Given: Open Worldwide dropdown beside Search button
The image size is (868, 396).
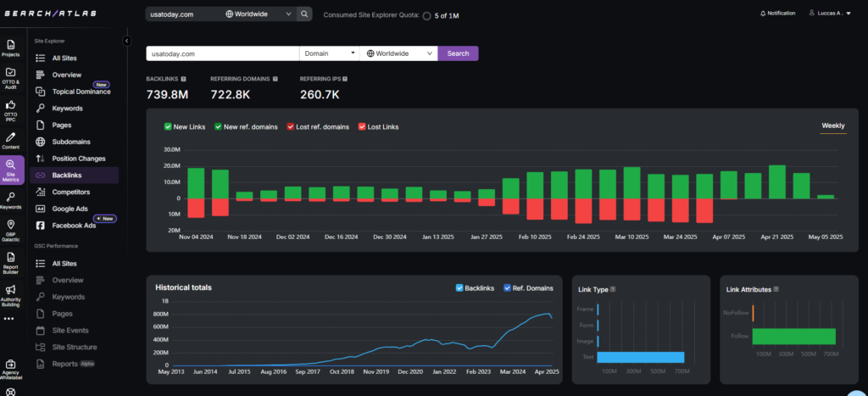Looking at the screenshot, I should point(398,53).
